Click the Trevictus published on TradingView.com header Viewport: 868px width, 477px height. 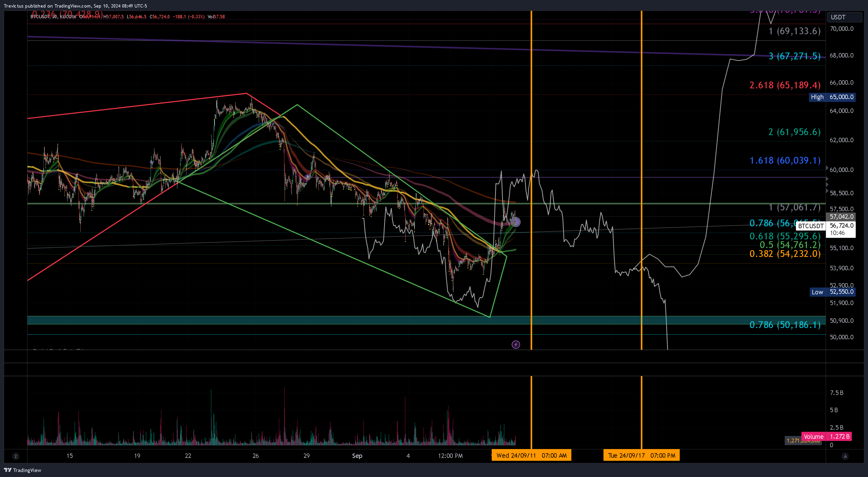click(x=75, y=6)
